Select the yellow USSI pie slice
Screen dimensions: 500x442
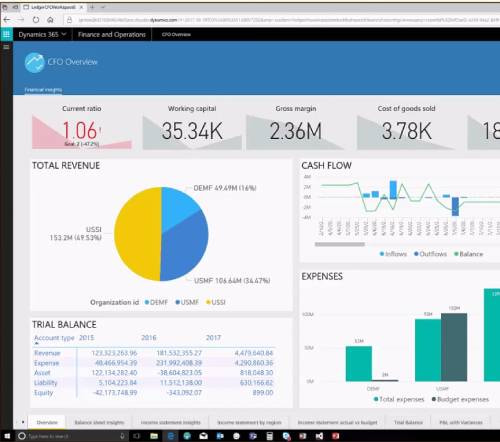tap(138, 234)
